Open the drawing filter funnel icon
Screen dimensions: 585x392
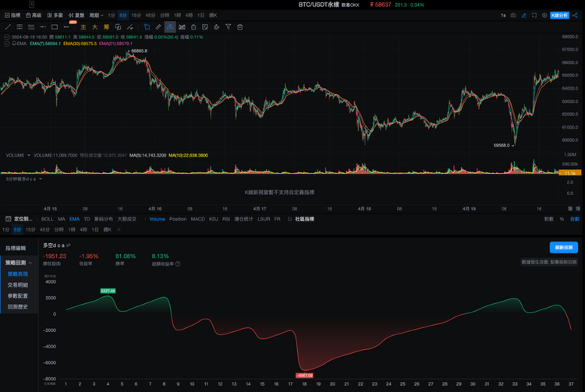point(228,26)
